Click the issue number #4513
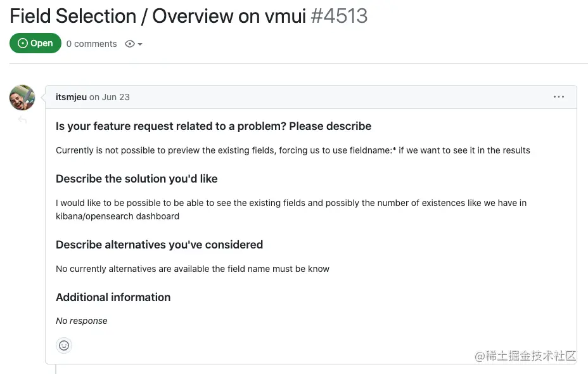588x374 pixels. pyautogui.click(x=339, y=16)
